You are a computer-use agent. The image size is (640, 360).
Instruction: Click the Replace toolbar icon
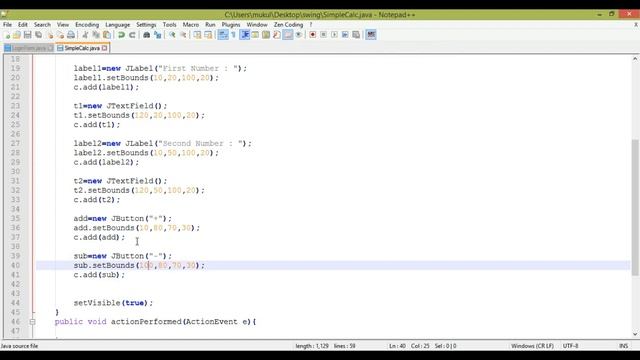tap(158, 35)
